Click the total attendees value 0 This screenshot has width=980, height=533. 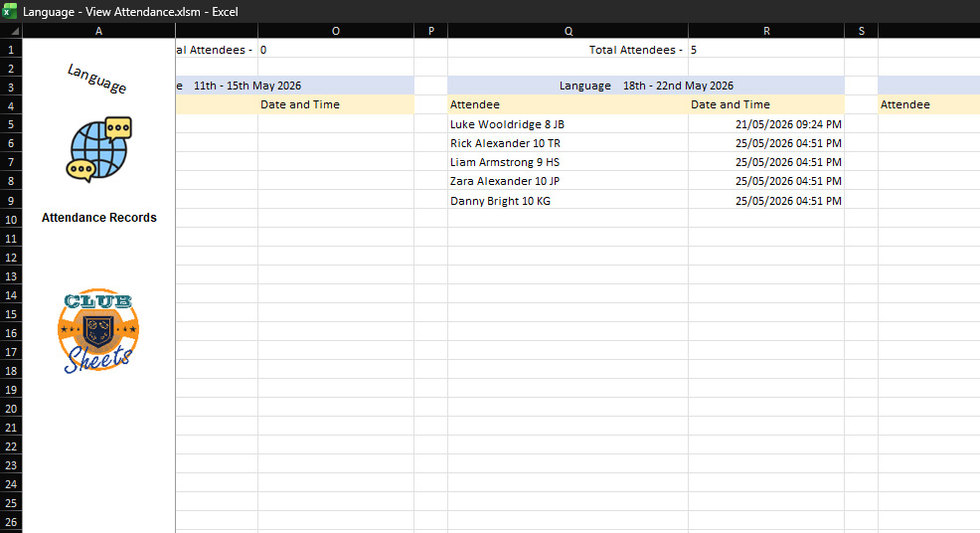[x=263, y=50]
